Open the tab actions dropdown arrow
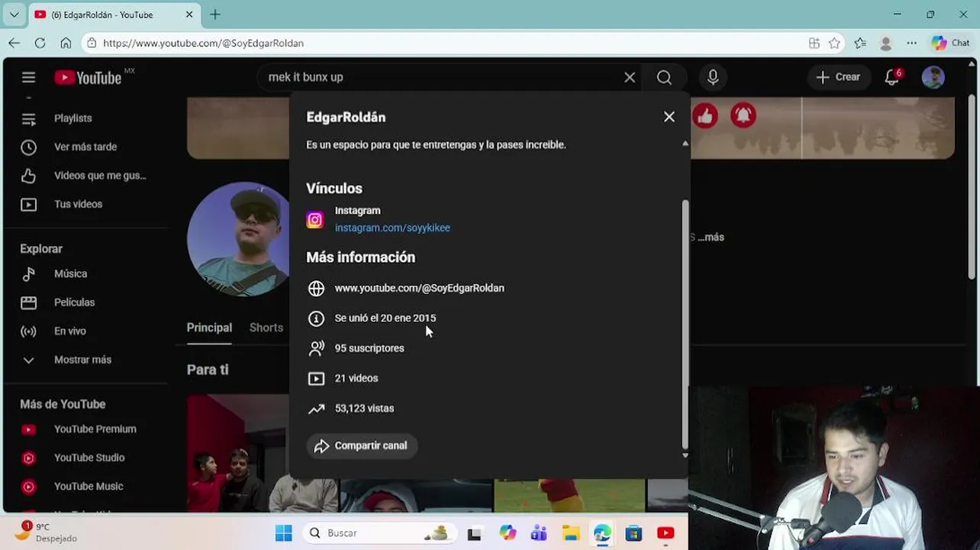The height and width of the screenshot is (550, 980). coord(14,15)
